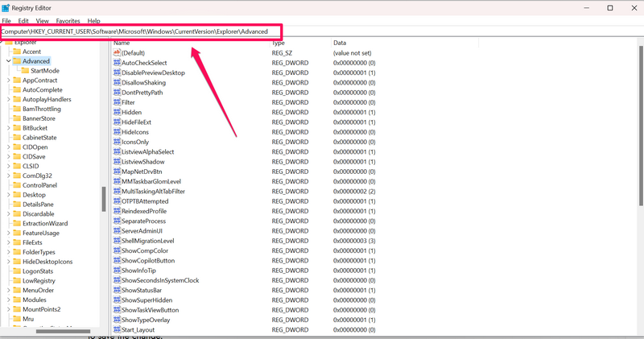The image size is (644, 339).
Task: Select the DWORD icon beside HideFileExt
Action: tap(117, 122)
